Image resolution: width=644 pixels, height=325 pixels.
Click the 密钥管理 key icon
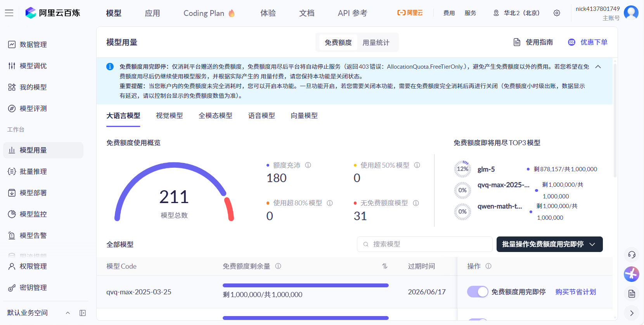pyautogui.click(x=12, y=288)
